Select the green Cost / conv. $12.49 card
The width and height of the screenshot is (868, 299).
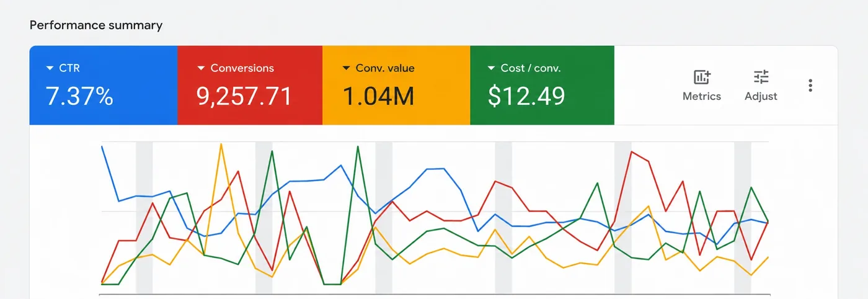(x=542, y=85)
